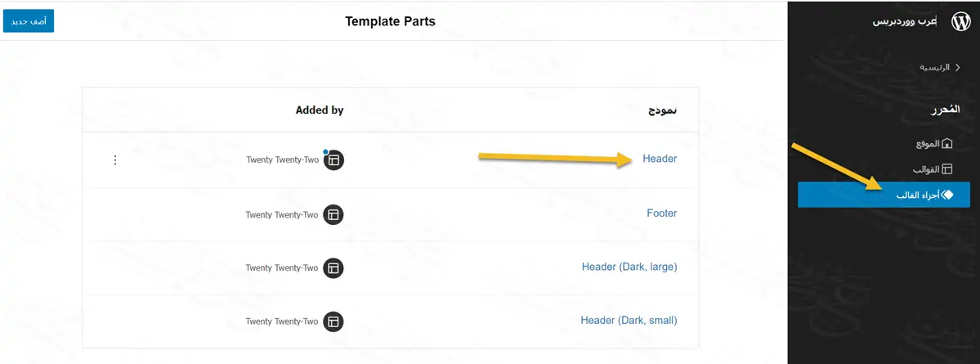This screenshot has height=364, width=980.
Task: Open the Header (Dark, small) template part
Action: coord(629,321)
